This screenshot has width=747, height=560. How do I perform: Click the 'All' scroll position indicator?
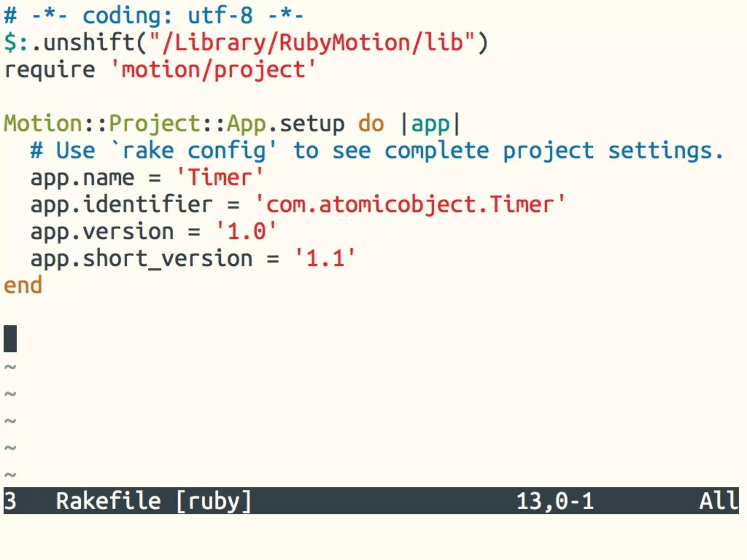coord(718,501)
